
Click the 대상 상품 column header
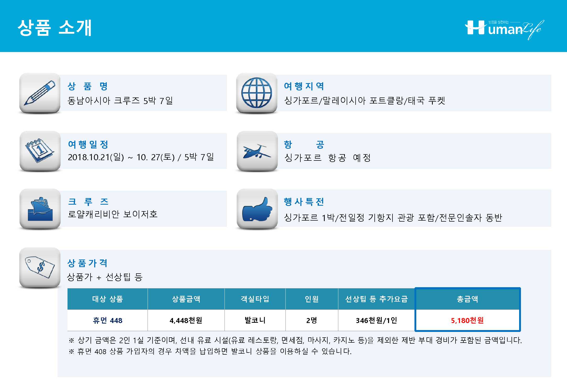pos(108,299)
